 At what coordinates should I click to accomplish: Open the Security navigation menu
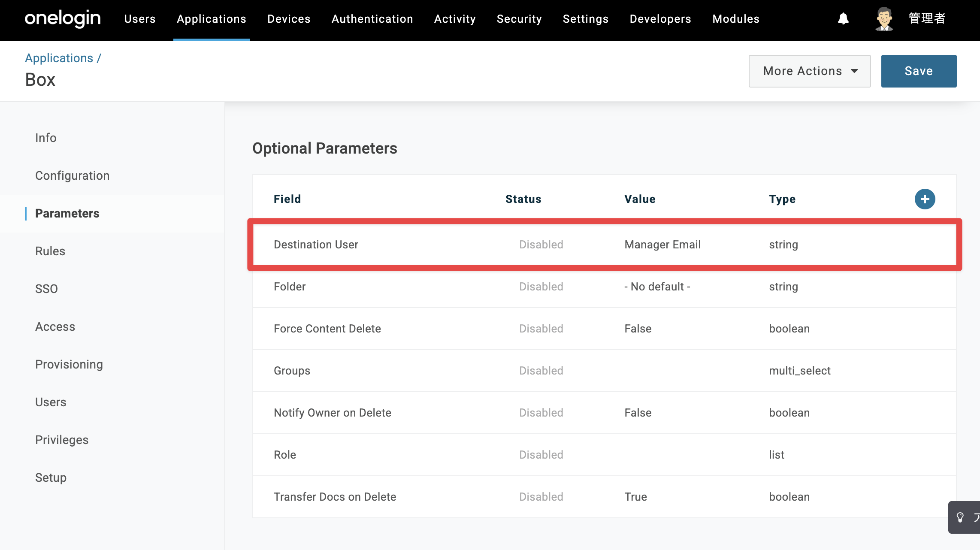point(519,19)
